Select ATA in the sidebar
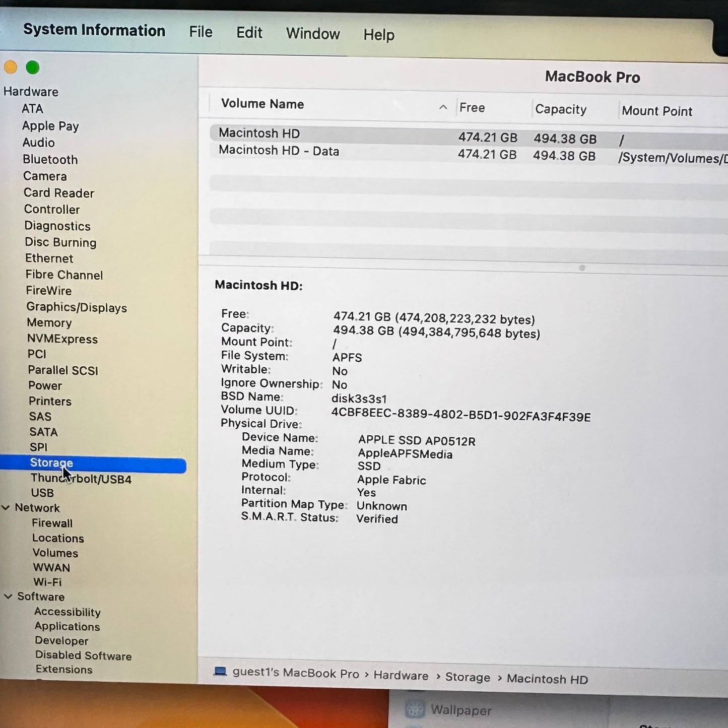Image resolution: width=728 pixels, height=728 pixels. pyautogui.click(x=32, y=109)
